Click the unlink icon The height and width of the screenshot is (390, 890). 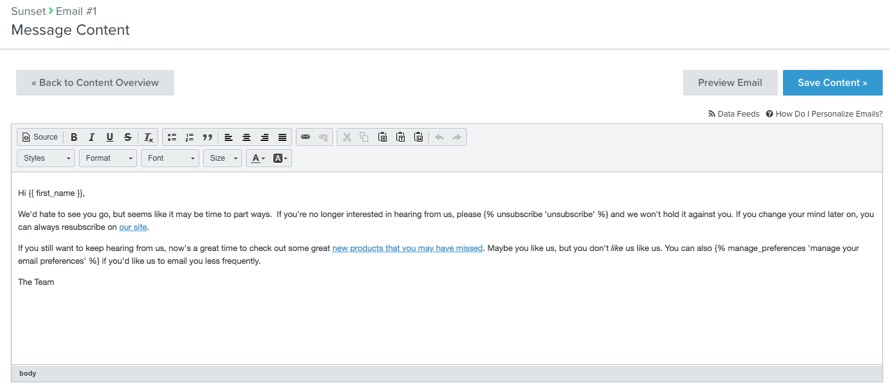click(324, 137)
